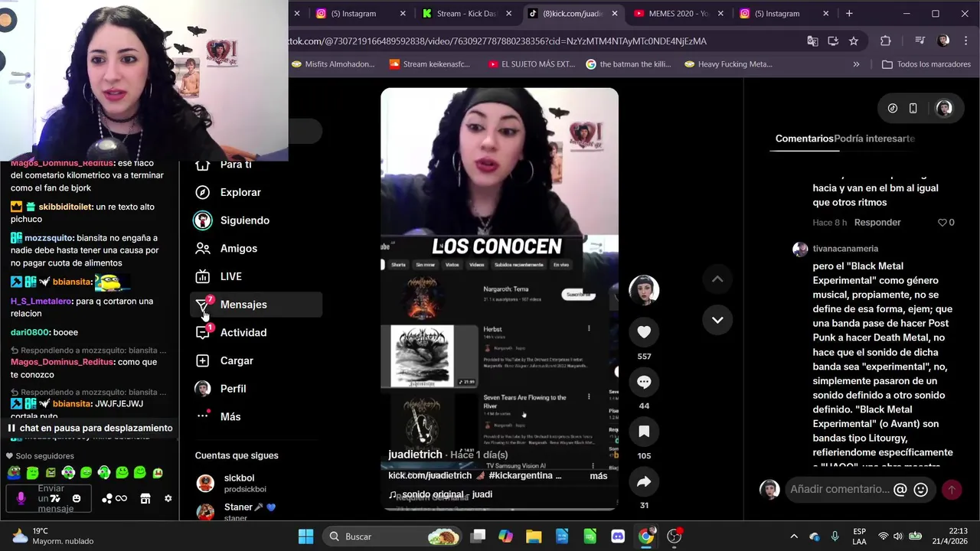Open juadietrich username on the video
Screen dimensions: 980x551
click(x=415, y=455)
